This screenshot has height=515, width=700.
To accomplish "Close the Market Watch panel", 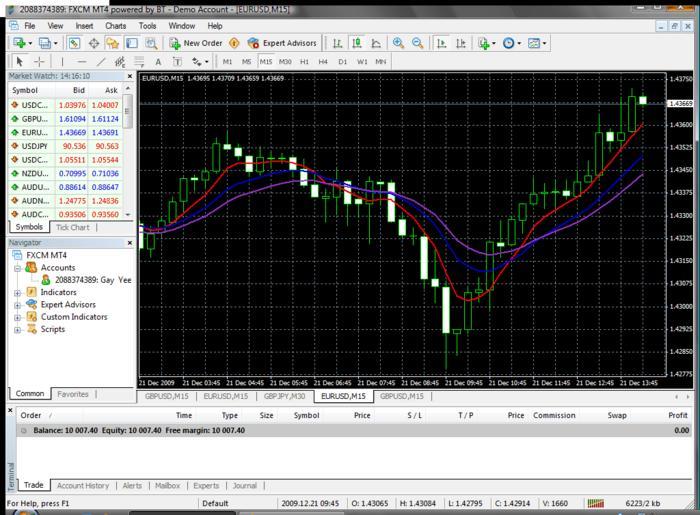I will pos(130,76).
